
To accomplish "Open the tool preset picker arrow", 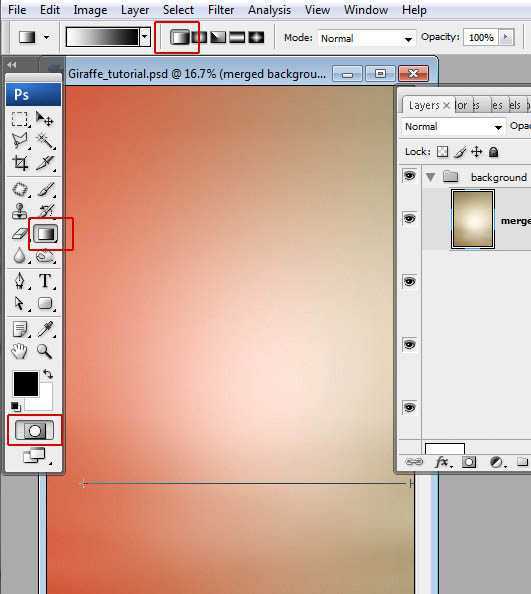I will point(47,37).
